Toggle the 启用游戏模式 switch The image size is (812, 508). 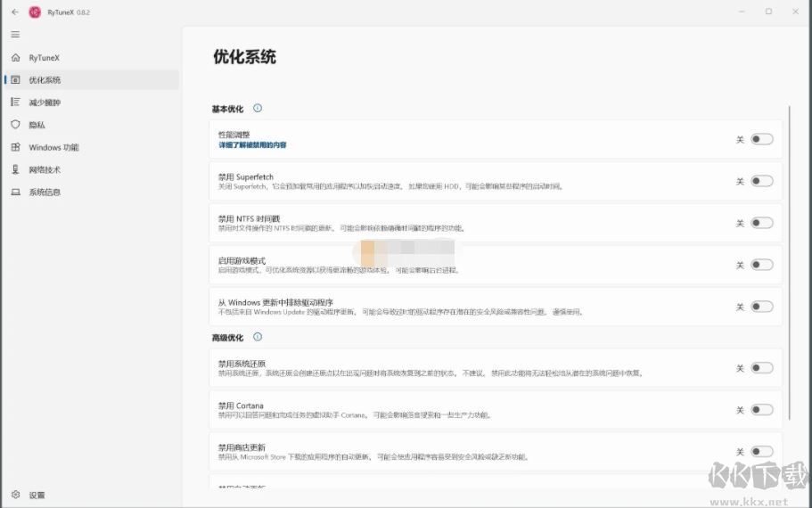(x=762, y=265)
